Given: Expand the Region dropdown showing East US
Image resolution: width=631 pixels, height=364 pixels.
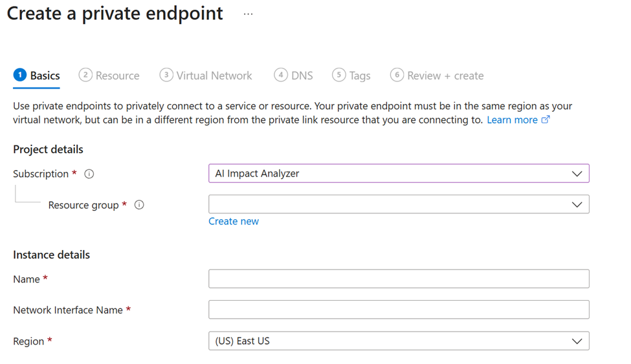Looking at the screenshot, I should click(399, 341).
